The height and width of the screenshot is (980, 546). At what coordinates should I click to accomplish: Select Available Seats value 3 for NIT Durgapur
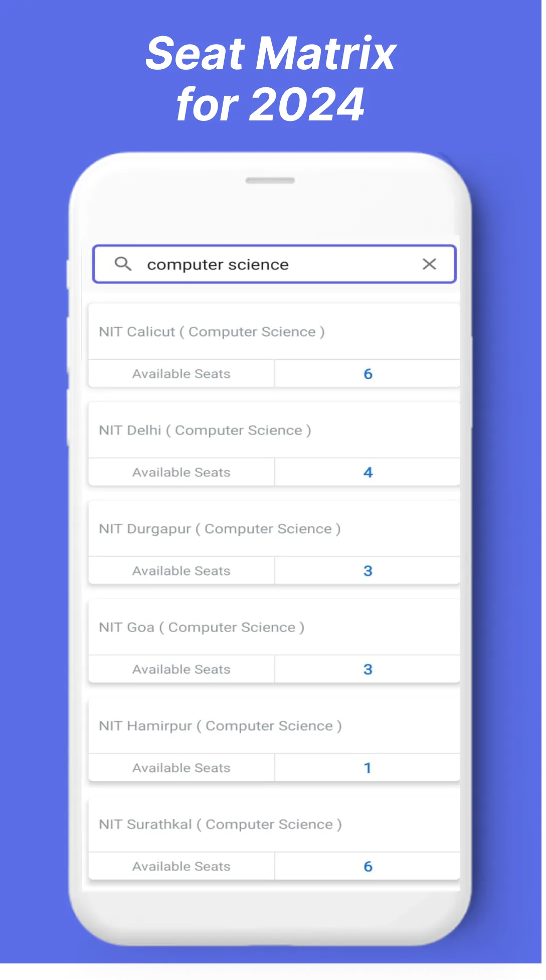tap(368, 571)
